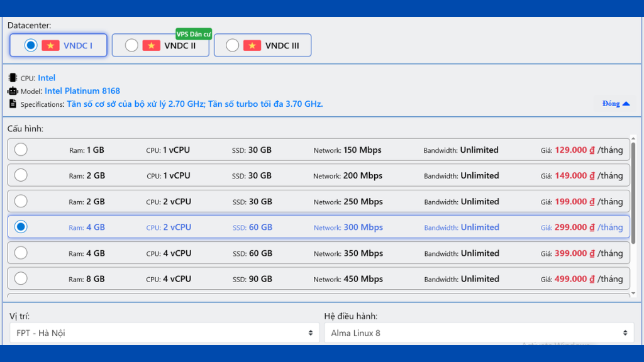Click the CPU chip icon
644x362 pixels.
pyautogui.click(x=13, y=78)
